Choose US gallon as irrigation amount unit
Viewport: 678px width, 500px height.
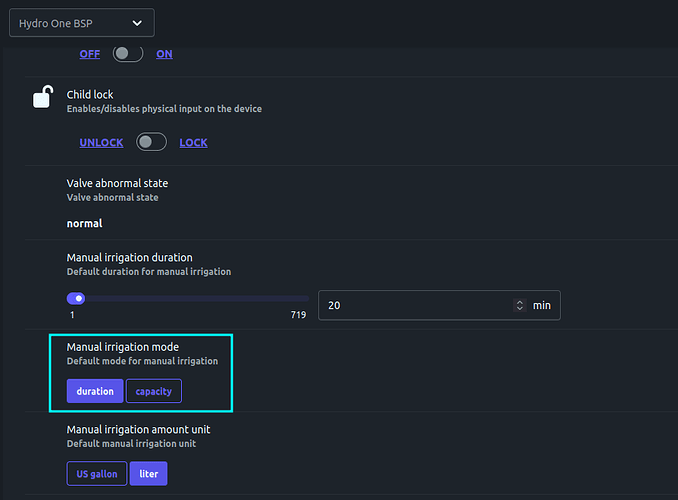click(97, 474)
